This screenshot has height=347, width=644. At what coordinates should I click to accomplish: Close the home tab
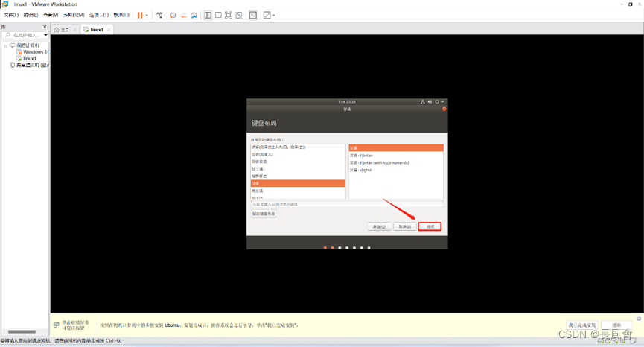(x=74, y=30)
